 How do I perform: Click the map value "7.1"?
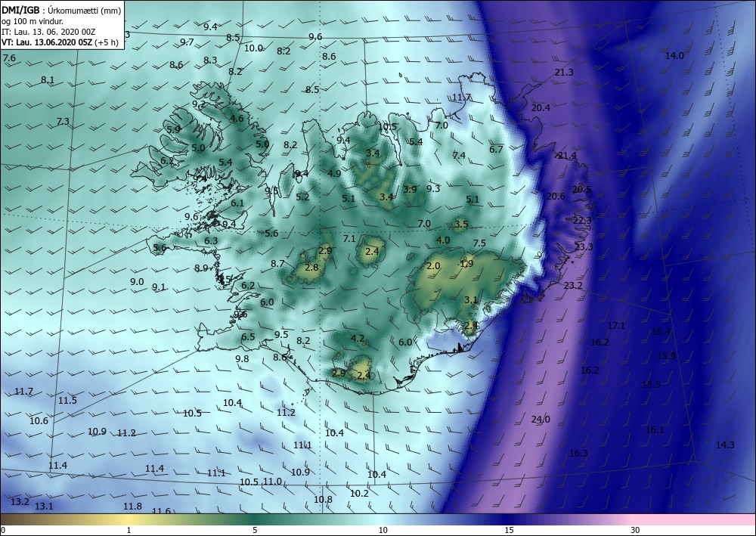click(349, 239)
